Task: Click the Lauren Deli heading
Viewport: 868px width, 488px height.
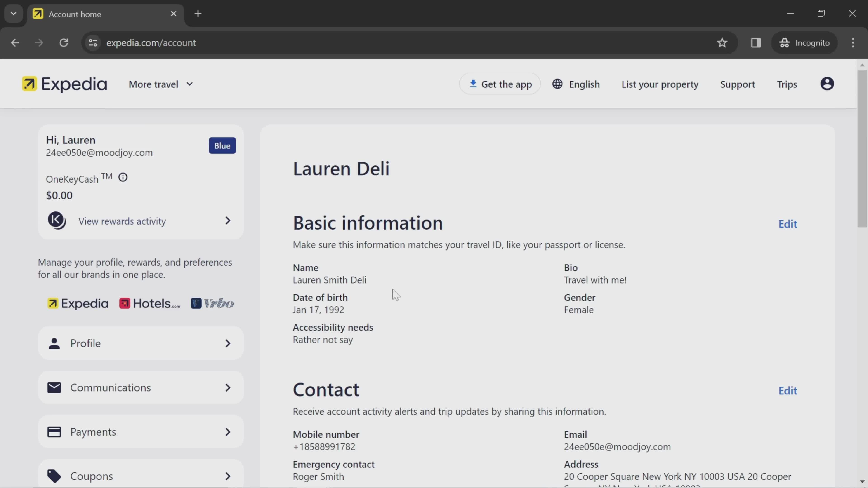Action: coord(341,169)
